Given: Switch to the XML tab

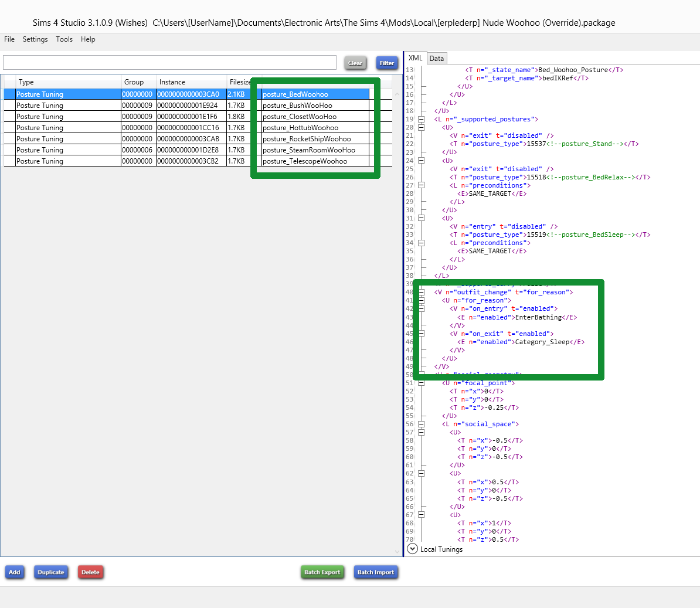Looking at the screenshot, I should (x=415, y=58).
